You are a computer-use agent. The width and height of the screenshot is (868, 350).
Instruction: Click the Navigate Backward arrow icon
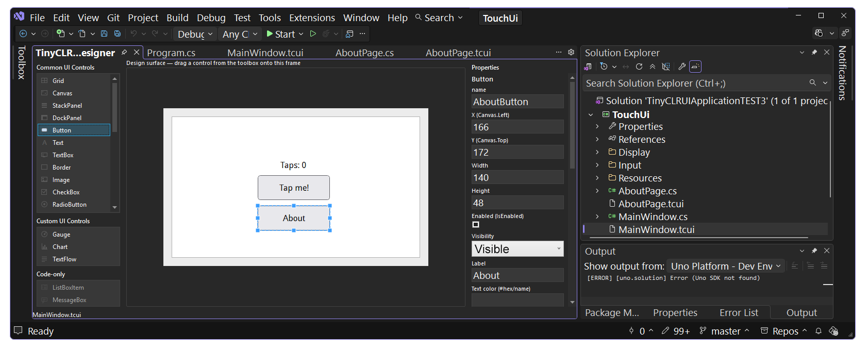click(23, 34)
